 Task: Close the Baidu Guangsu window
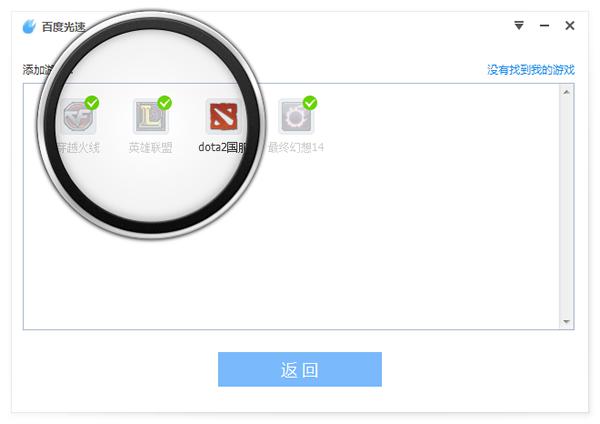(570, 26)
